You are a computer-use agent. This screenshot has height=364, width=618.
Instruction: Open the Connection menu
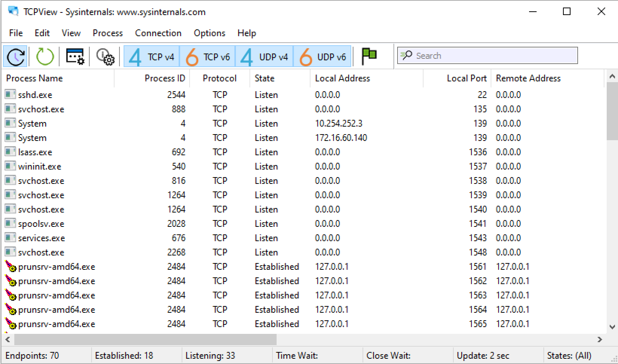(158, 33)
